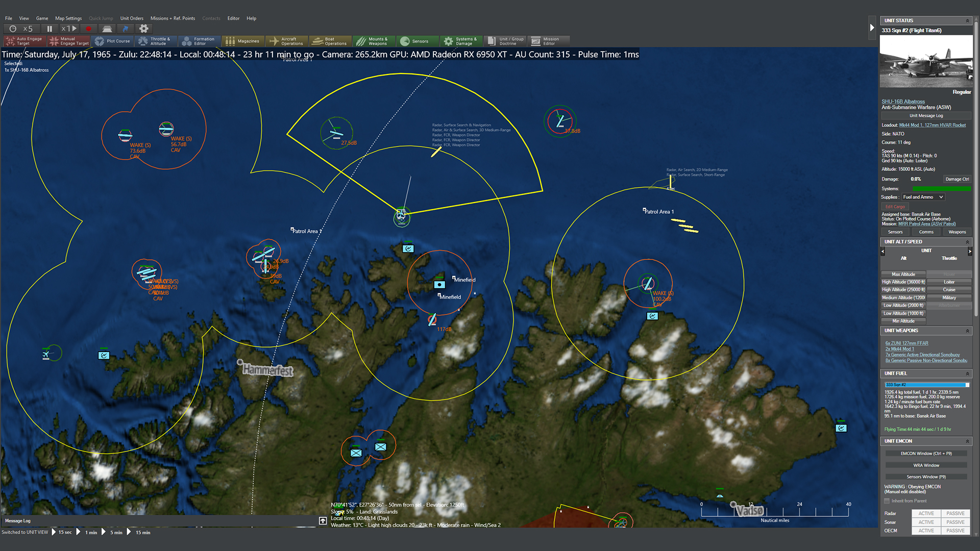Open the Game menu
Viewport: 980px width, 551px height.
tap(42, 18)
